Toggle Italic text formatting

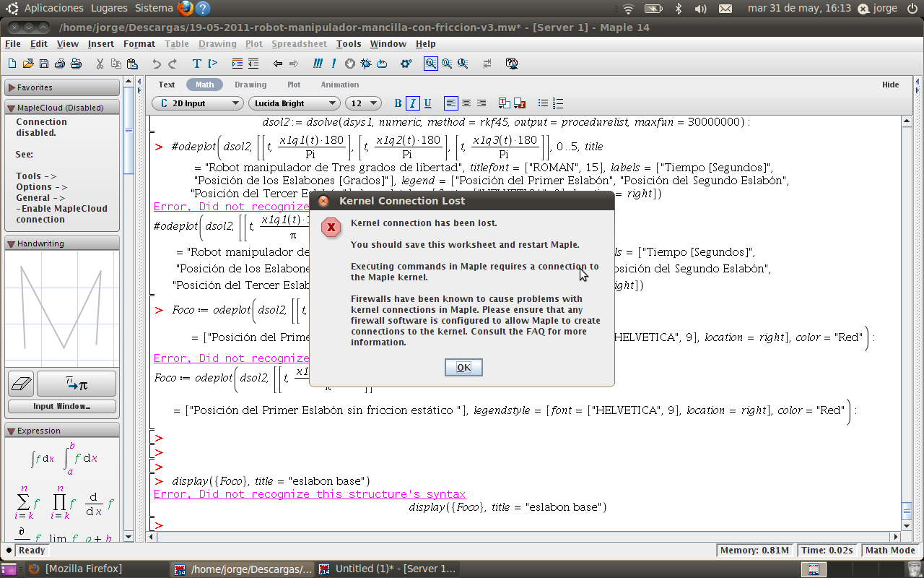point(412,103)
